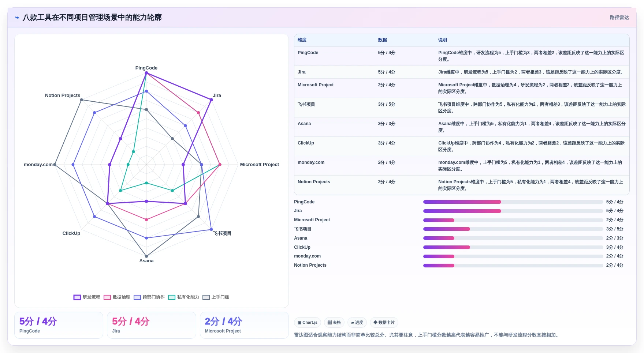The width and height of the screenshot is (644, 353).
Task: Click the 飞书项目 axis label on radar
Action: [222, 233]
